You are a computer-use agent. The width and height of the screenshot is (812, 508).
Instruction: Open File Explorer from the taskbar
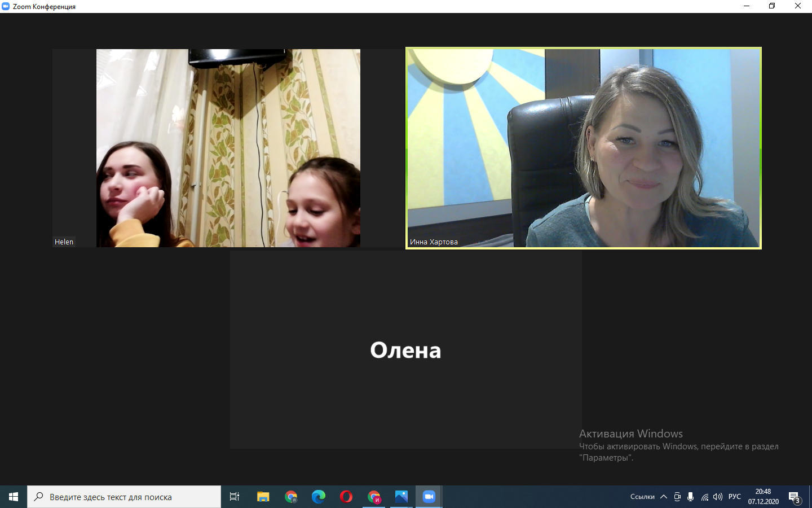[263, 497]
